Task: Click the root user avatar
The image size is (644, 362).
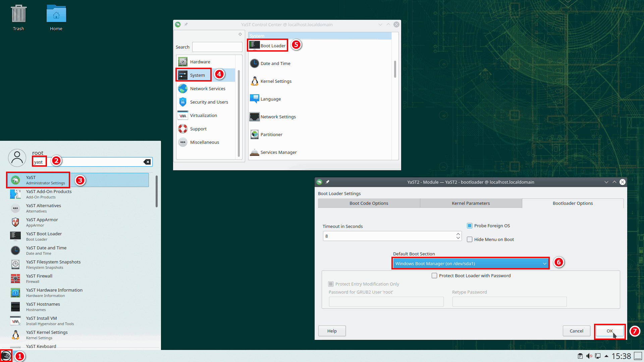Action: pyautogui.click(x=17, y=158)
